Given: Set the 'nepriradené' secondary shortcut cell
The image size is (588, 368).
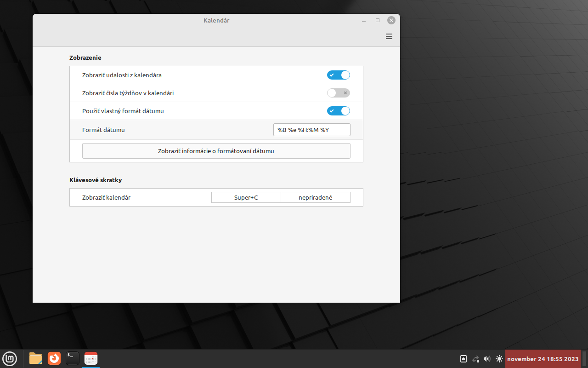Looking at the screenshot, I should point(315,197).
